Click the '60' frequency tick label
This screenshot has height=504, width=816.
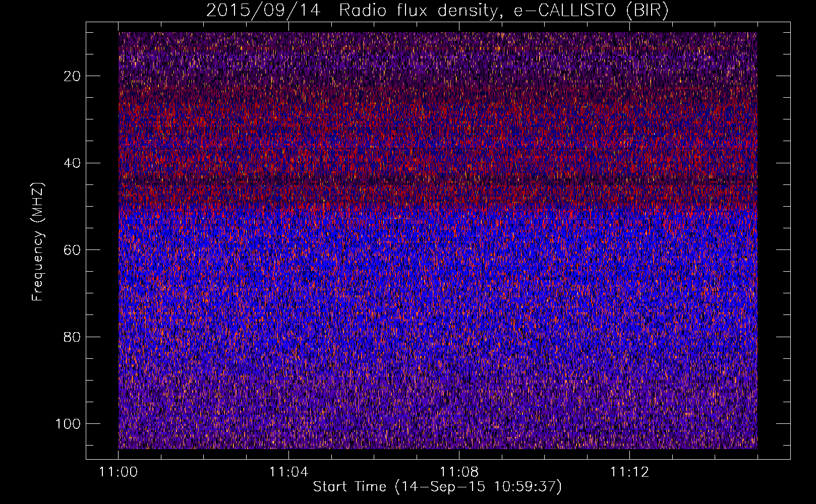coord(73,250)
